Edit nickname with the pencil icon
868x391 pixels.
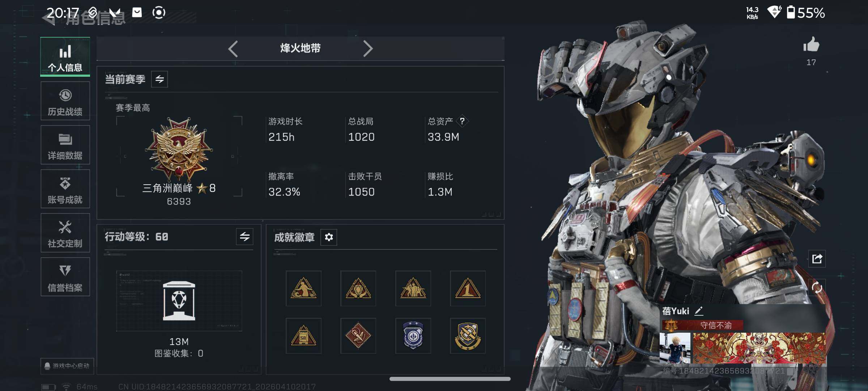coord(699,311)
